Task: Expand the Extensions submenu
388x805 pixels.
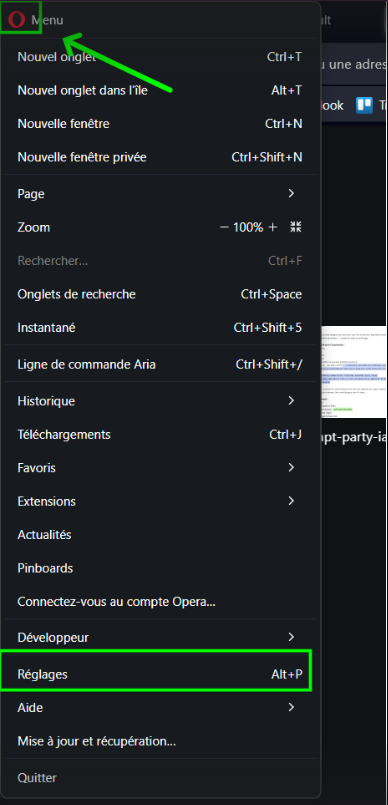Action: pos(161,501)
